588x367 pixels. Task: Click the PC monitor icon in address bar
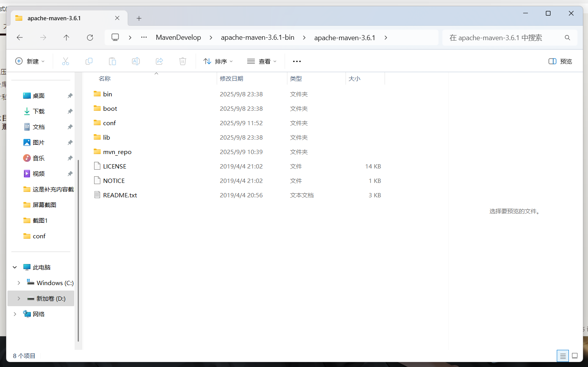pos(115,37)
